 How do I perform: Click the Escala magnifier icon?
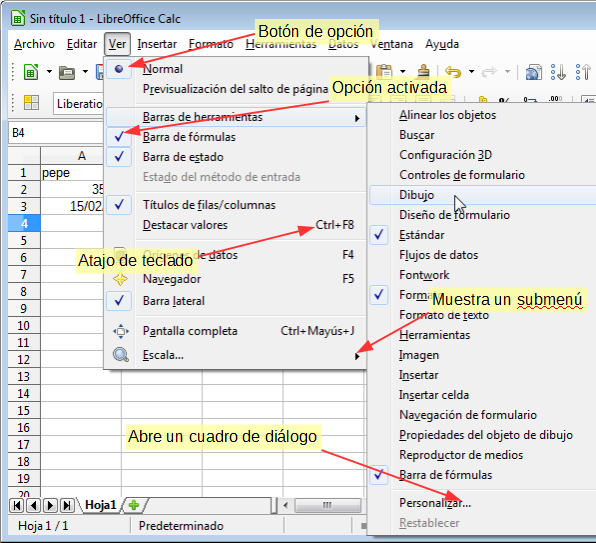point(120,355)
